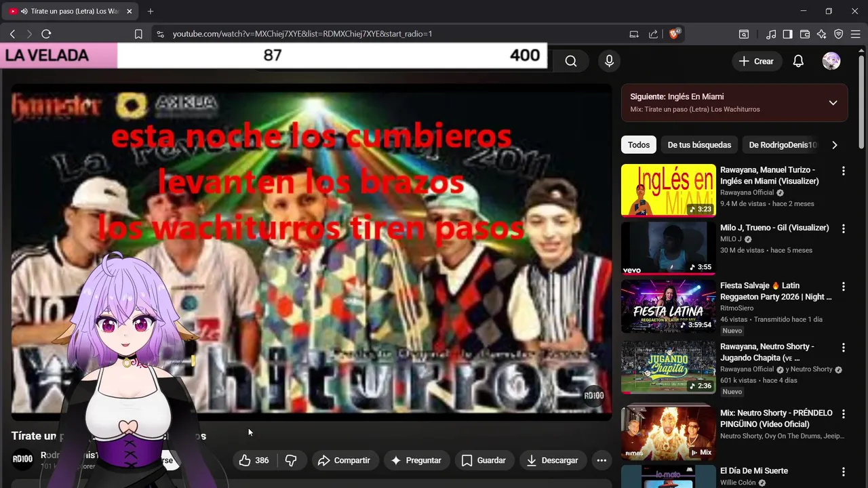Open options for Jugando Chapita video
868x488 pixels.
click(844, 348)
